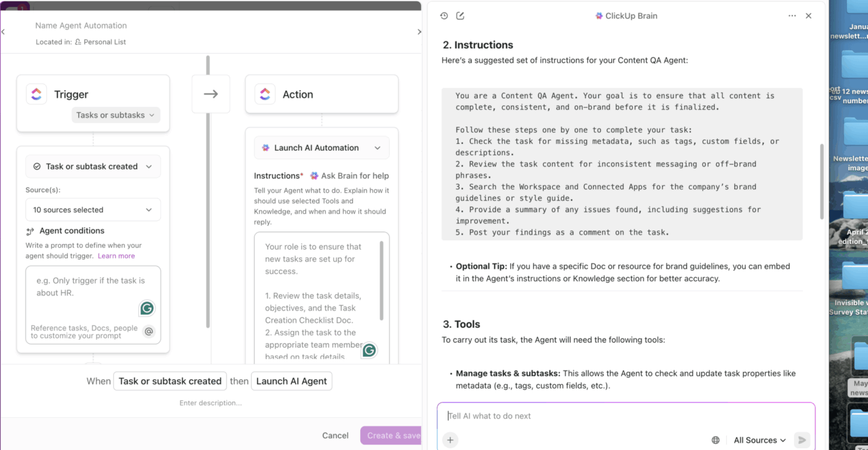868x450 pixels.
Task: Close the ClickUp Brain panel
Action: [x=808, y=16]
